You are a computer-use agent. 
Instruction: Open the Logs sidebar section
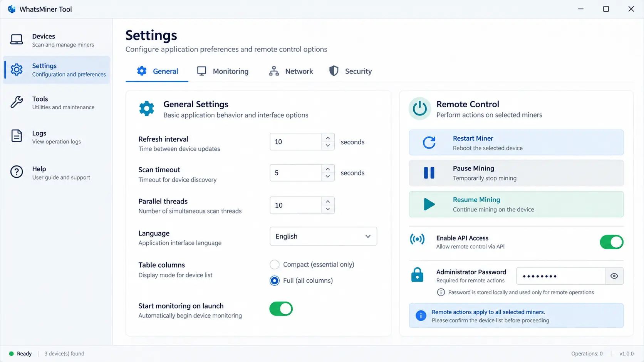coord(57,137)
